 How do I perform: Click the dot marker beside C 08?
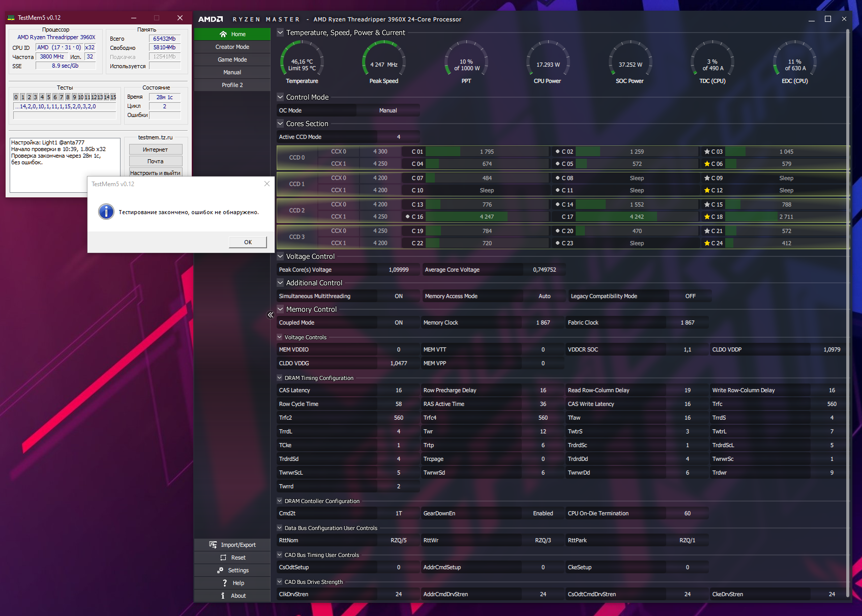557,178
